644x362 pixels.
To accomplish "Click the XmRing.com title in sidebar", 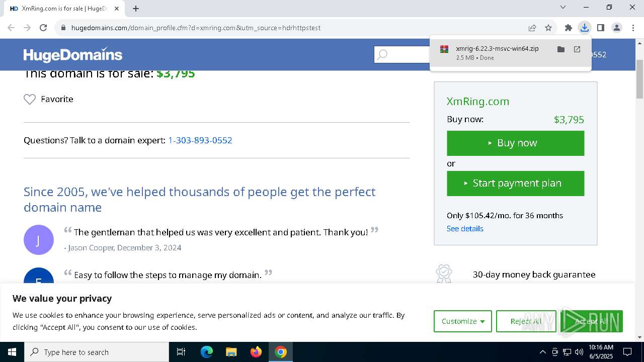I will [x=477, y=101].
